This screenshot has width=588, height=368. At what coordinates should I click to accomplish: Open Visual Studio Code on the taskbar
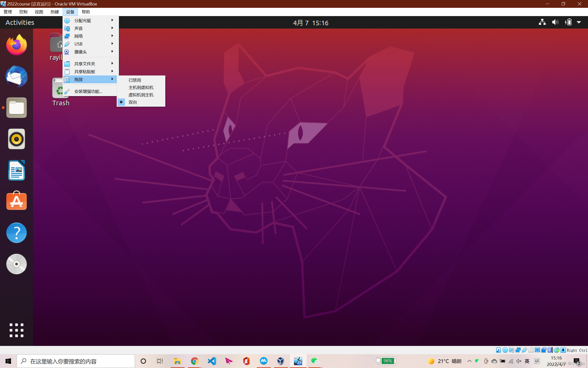tap(212, 361)
